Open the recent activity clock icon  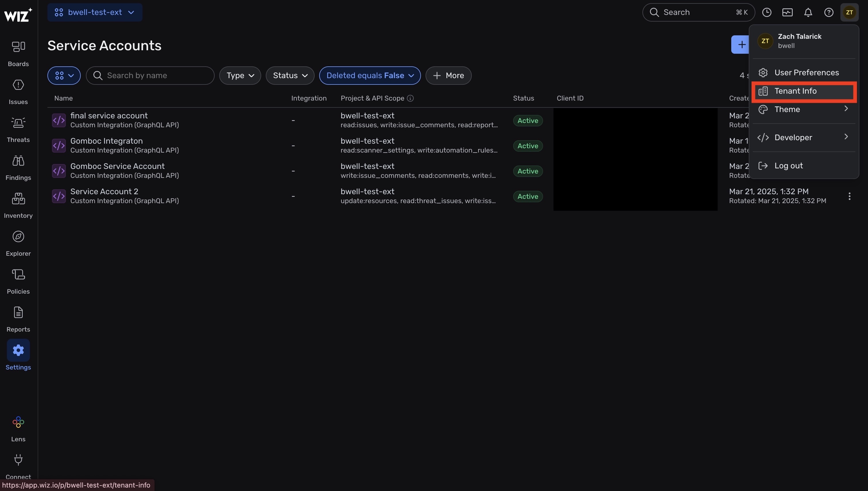pyautogui.click(x=767, y=12)
